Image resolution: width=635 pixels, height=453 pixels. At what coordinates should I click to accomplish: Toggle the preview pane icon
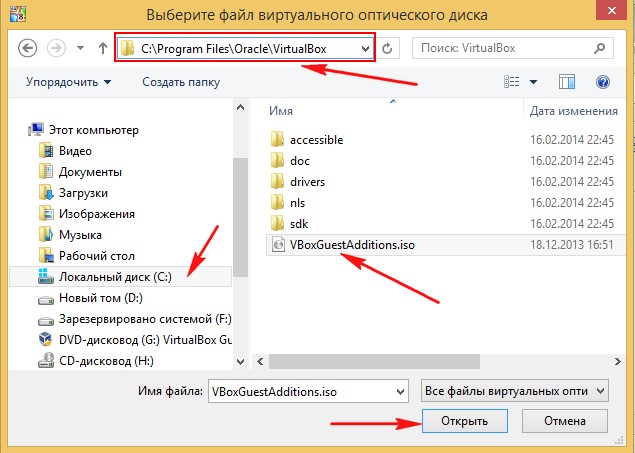tap(567, 82)
